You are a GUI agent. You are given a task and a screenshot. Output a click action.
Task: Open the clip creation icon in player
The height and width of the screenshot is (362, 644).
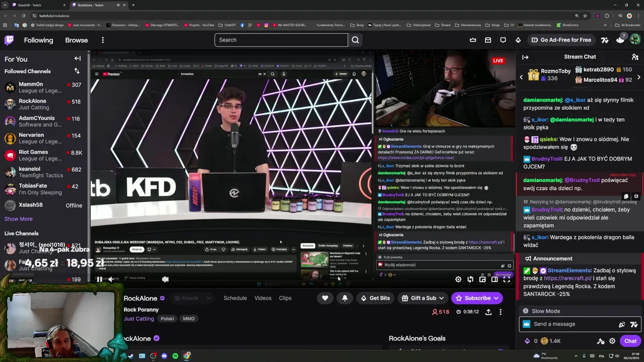pyautogui.click(x=470, y=280)
